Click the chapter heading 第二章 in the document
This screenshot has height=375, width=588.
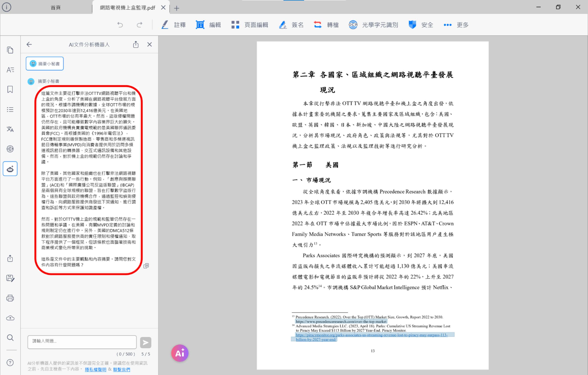pos(373,82)
